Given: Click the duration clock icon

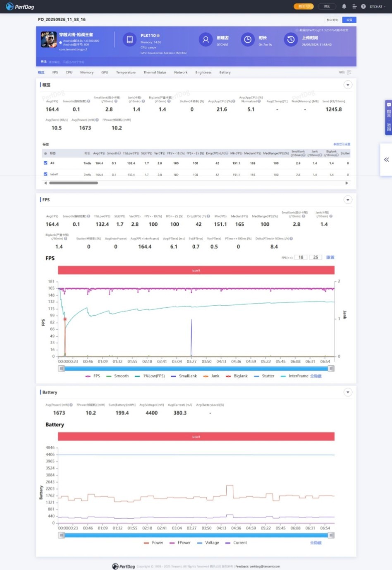Looking at the screenshot, I should (x=247, y=40).
